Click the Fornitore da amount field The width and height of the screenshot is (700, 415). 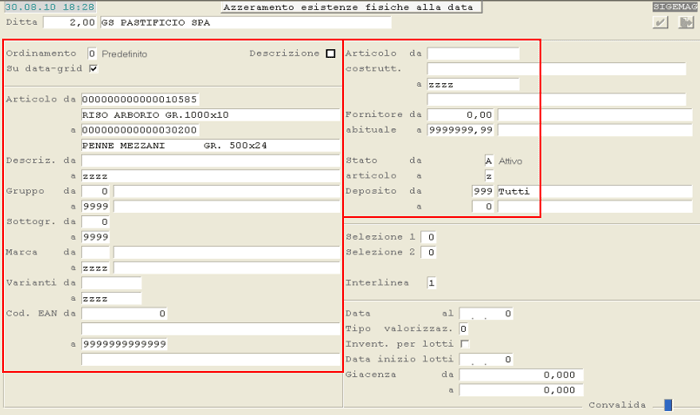coord(461,115)
